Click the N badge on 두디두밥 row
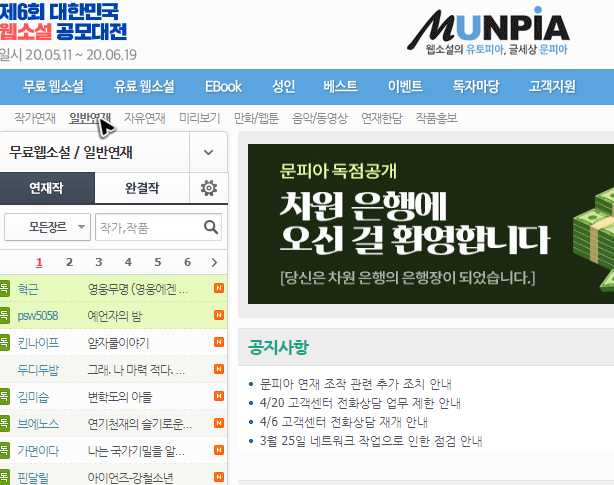Viewport: 614px width, 485px height. pyautogui.click(x=219, y=369)
